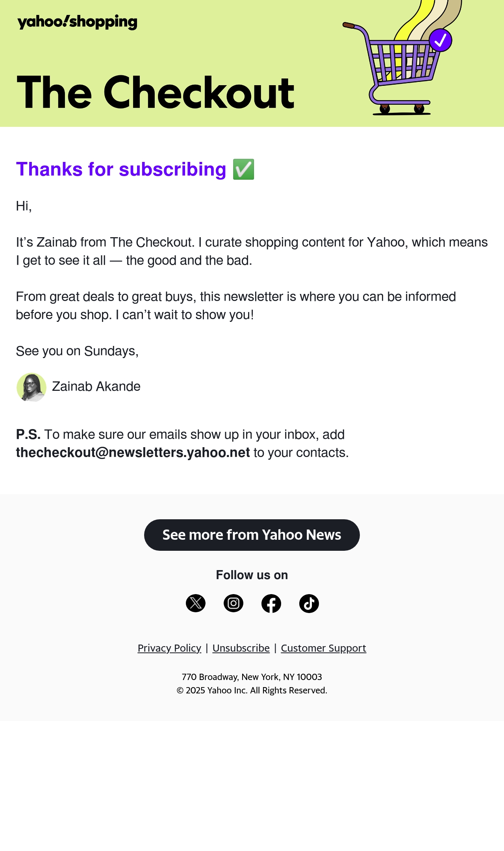
Task: Open the Privacy Policy link
Action: pos(169,648)
